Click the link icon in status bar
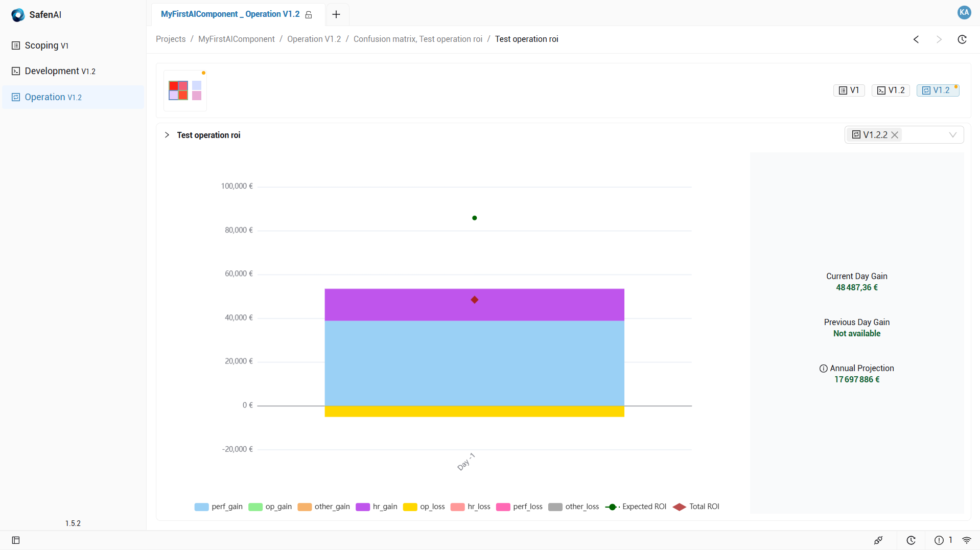Viewport: 980px width, 550px height. click(x=878, y=540)
